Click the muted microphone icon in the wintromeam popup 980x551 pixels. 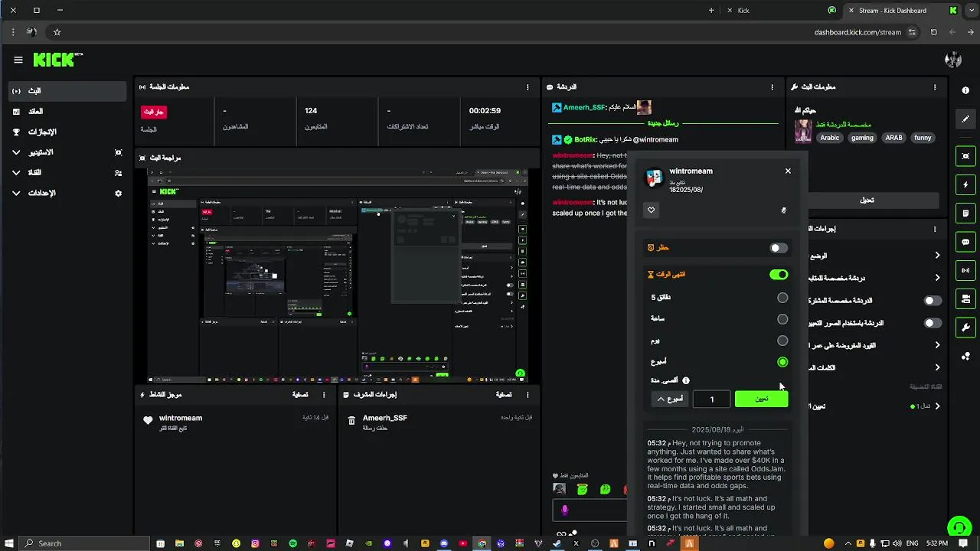tap(783, 210)
